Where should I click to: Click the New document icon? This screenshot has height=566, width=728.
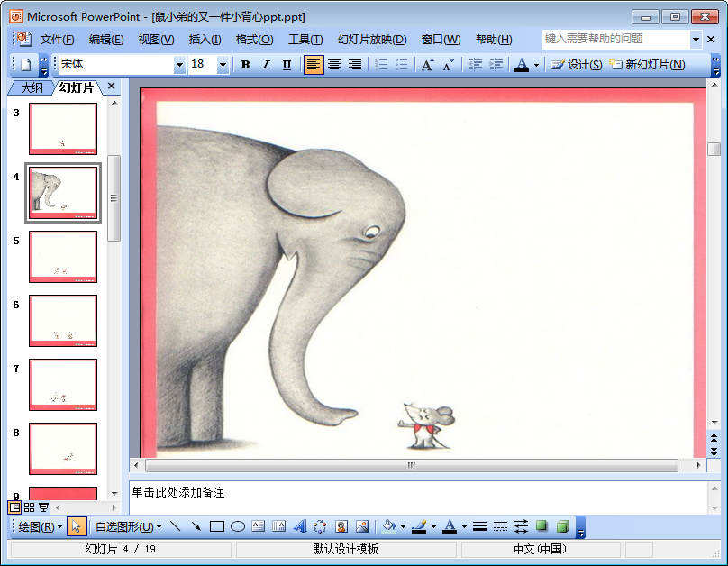(x=26, y=65)
